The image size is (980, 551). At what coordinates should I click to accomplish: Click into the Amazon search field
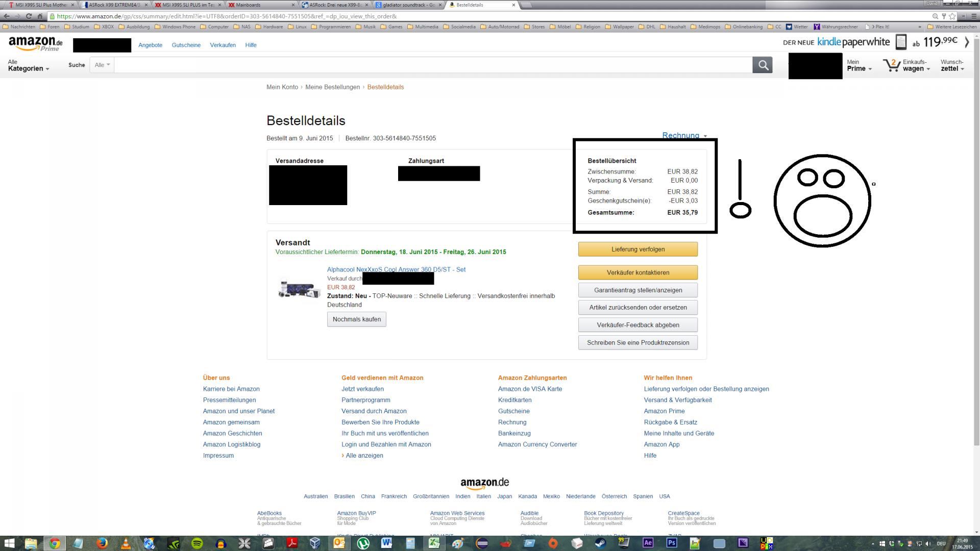pyautogui.click(x=433, y=65)
